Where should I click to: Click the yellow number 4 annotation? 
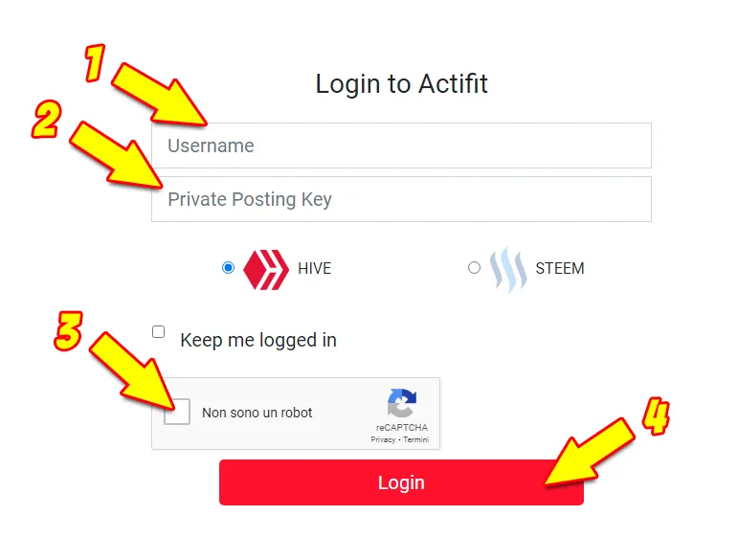(x=656, y=416)
